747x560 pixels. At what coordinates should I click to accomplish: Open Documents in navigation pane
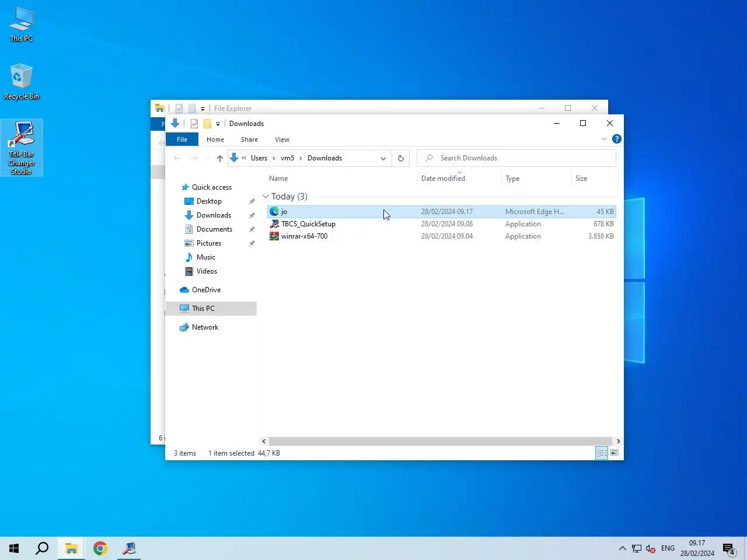pyautogui.click(x=214, y=229)
